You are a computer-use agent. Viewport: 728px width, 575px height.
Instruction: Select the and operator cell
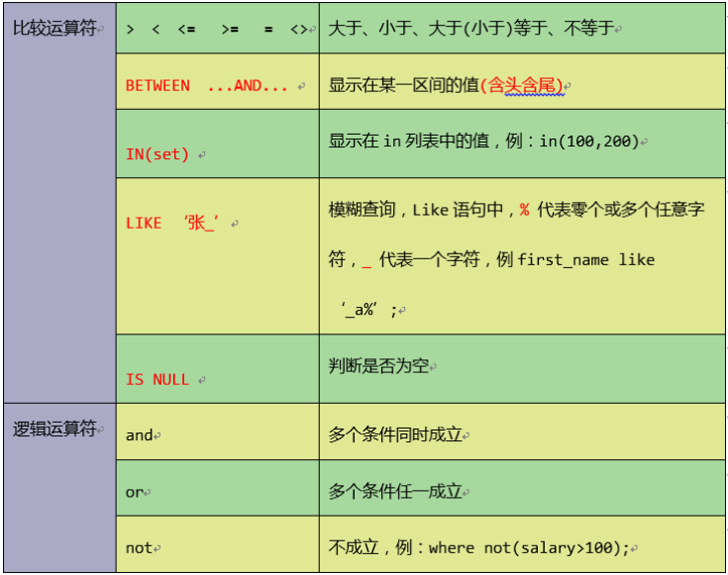[x=140, y=435]
